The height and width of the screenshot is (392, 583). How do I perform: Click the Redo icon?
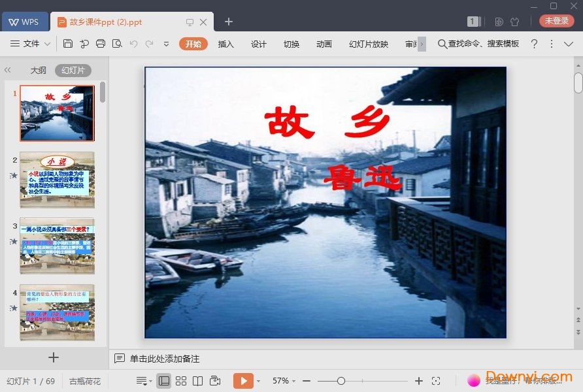pos(149,44)
